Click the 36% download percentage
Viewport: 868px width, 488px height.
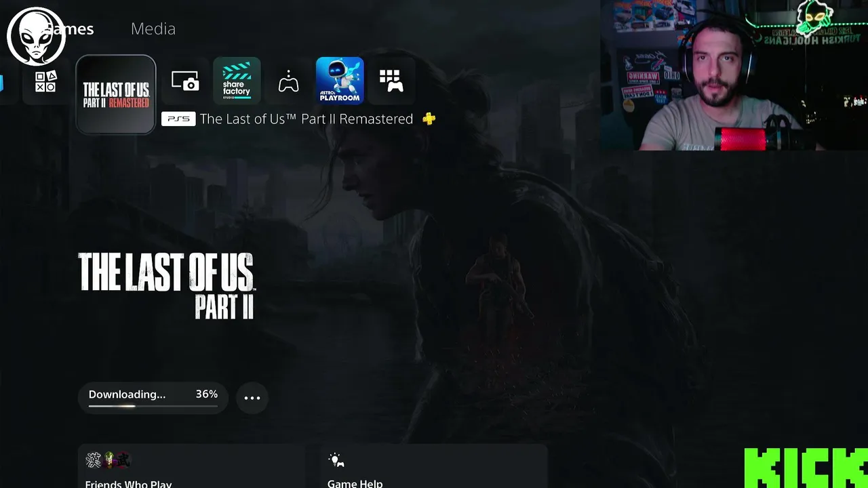point(207,394)
